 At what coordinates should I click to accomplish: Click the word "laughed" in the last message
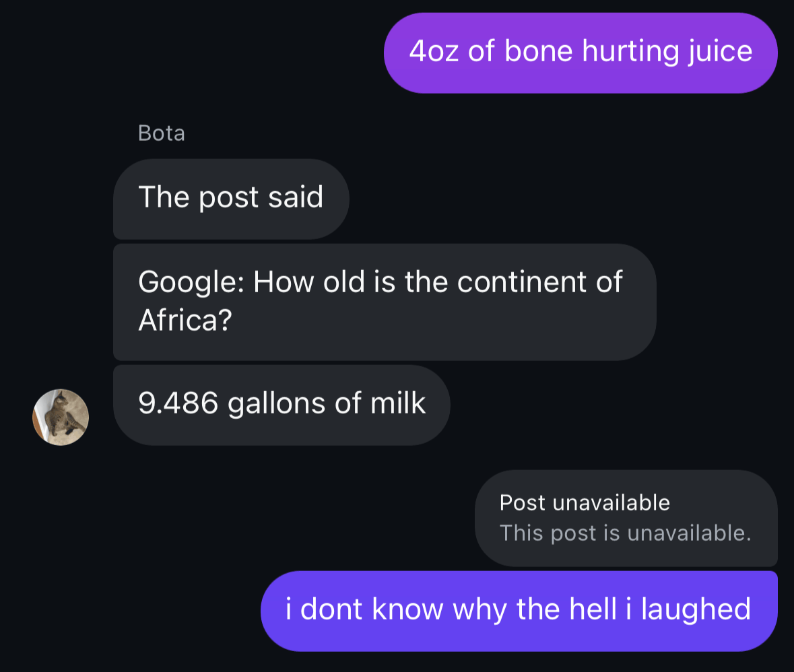695,610
